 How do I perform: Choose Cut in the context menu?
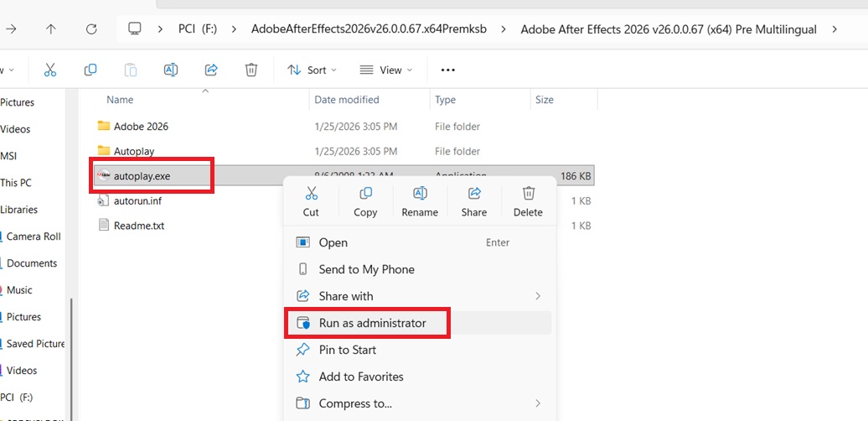point(311,201)
